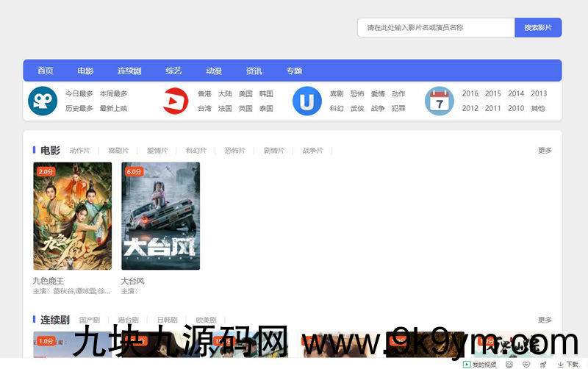Filter by year 2016 link
Screen dimensions: 588x369
coord(470,93)
